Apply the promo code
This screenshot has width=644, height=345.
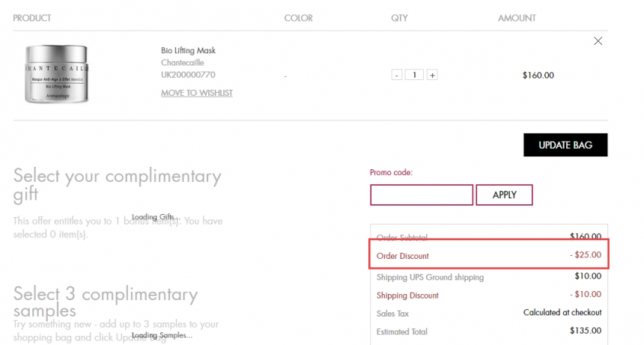(504, 195)
